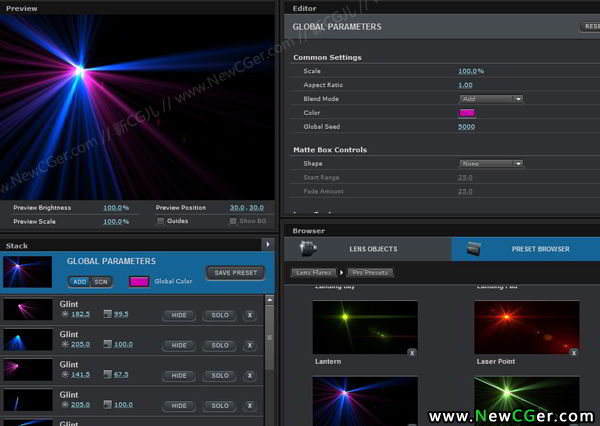
Task: Solo the Glint with brightness 141.5
Action: click(220, 375)
